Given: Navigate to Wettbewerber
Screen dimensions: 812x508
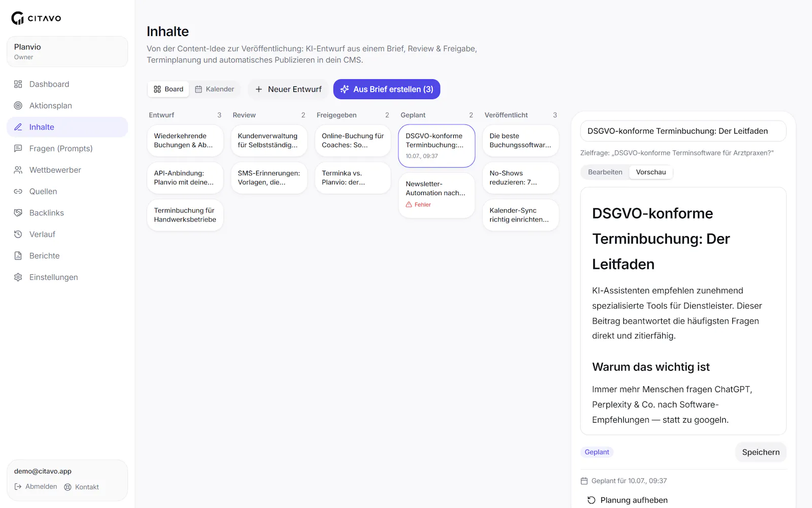Looking at the screenshot, I should click(x=67, y=170).
